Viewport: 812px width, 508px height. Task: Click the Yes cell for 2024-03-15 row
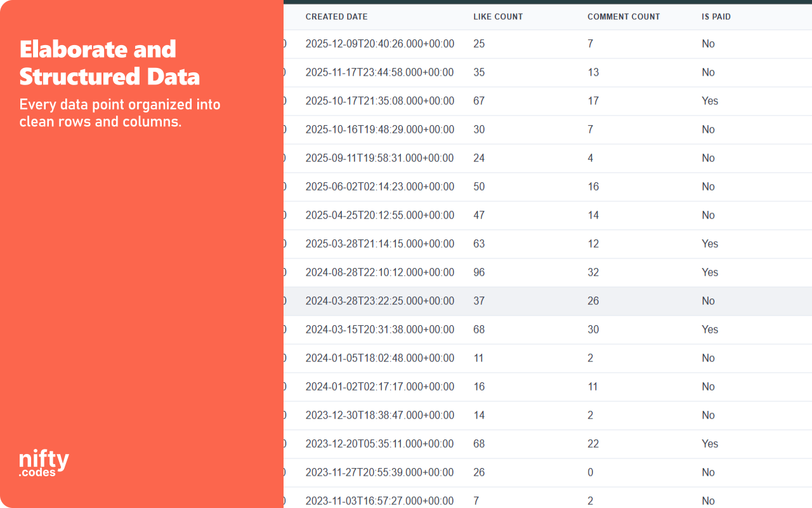pos(710,329)
